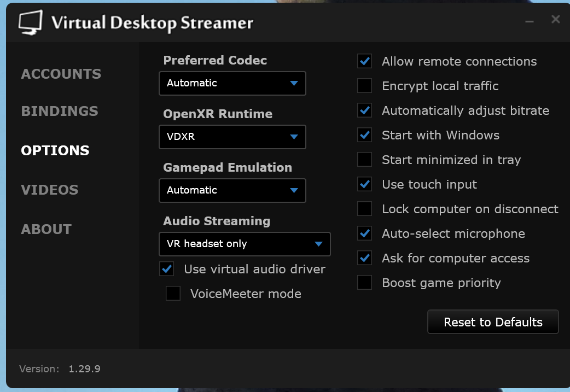The image size is (570, 392).
Task: Expand the Audio Streaming dropdown
Action: pyautogui.click(x=245, y=244)
